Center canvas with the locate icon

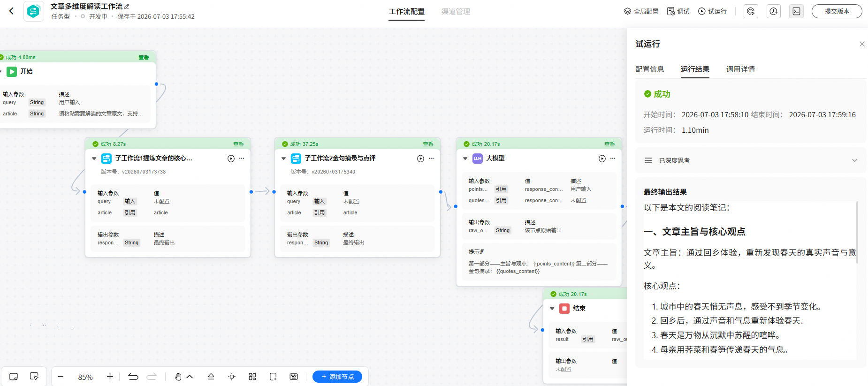[232, 377]
